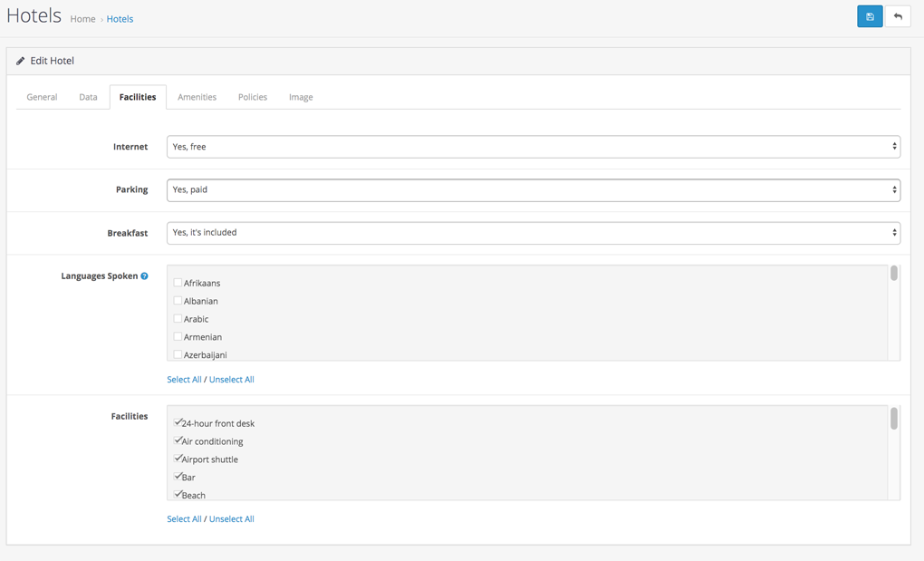Click the pencil icon beside Edit Hotel
The width and height of the screenshot is (924, 561).
[20, 61]
